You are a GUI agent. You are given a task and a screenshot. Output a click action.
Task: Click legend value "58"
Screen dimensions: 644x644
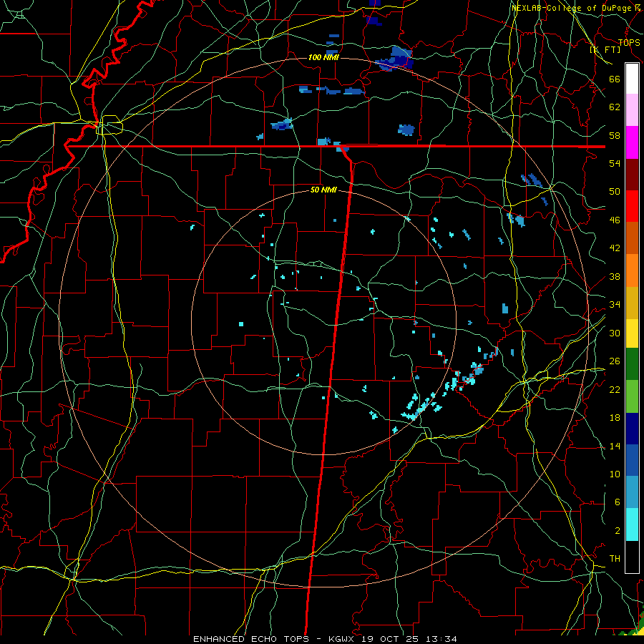[x=615, y=135]
